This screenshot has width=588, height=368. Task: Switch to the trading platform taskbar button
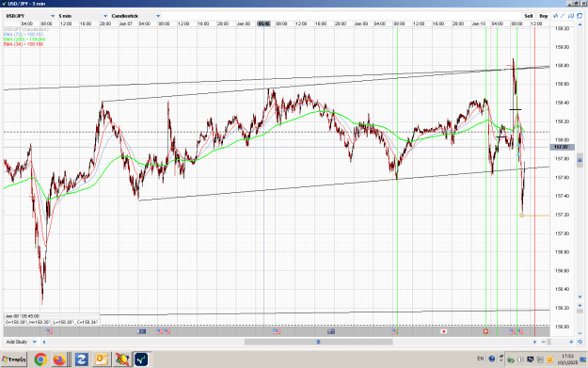click(142, 360)
